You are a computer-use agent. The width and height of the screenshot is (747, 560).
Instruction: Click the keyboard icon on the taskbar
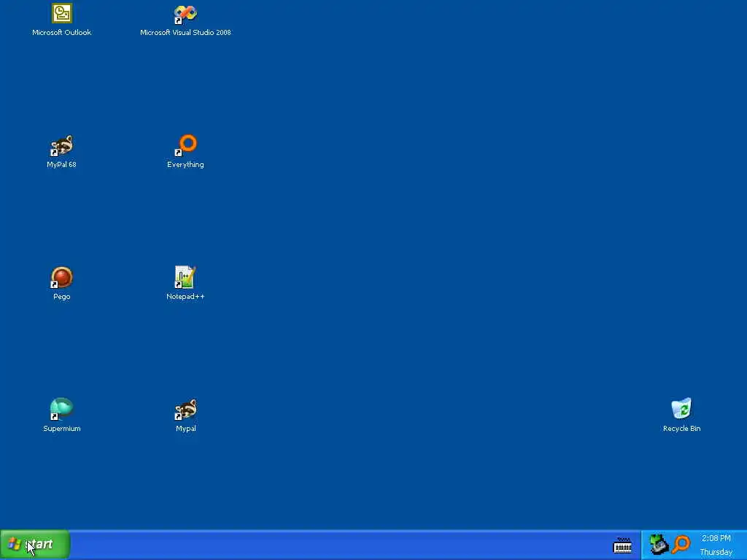(623, 545)
